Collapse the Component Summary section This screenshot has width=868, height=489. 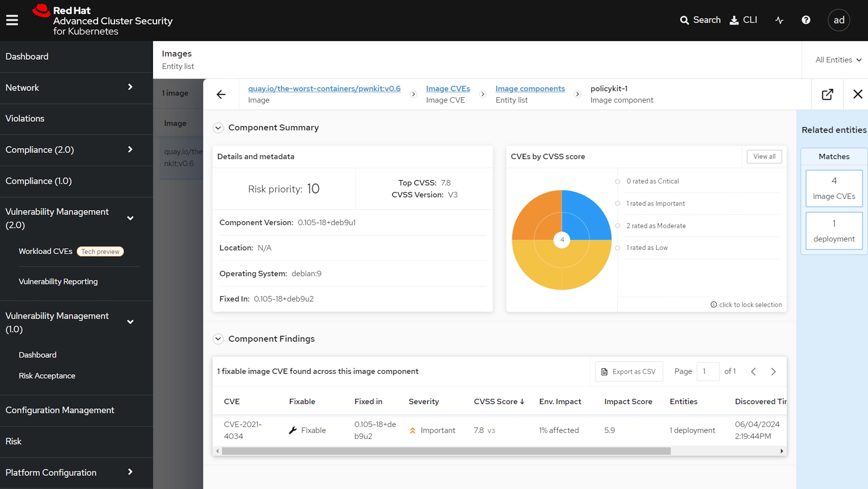pos(218,128)
